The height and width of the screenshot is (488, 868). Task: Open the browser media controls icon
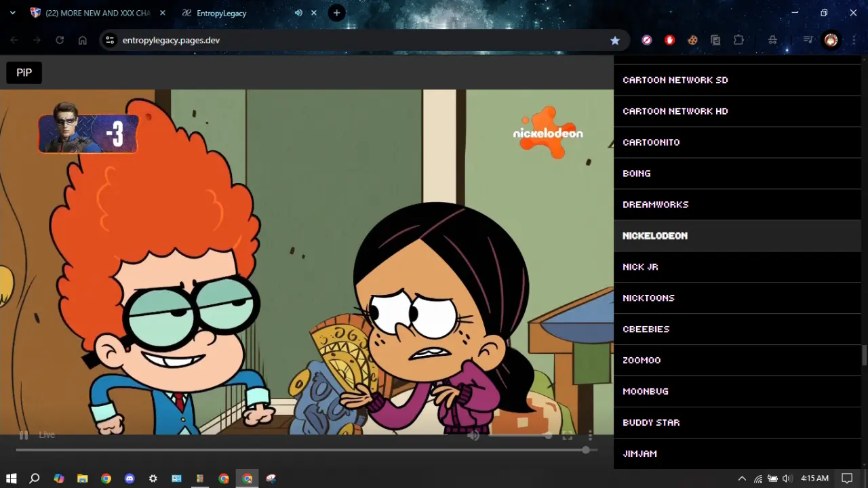(808, 40)
